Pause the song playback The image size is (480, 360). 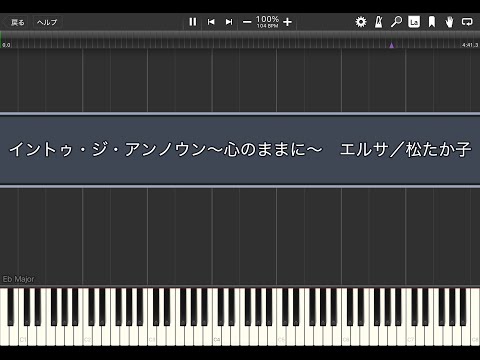[x=193, y=22]
